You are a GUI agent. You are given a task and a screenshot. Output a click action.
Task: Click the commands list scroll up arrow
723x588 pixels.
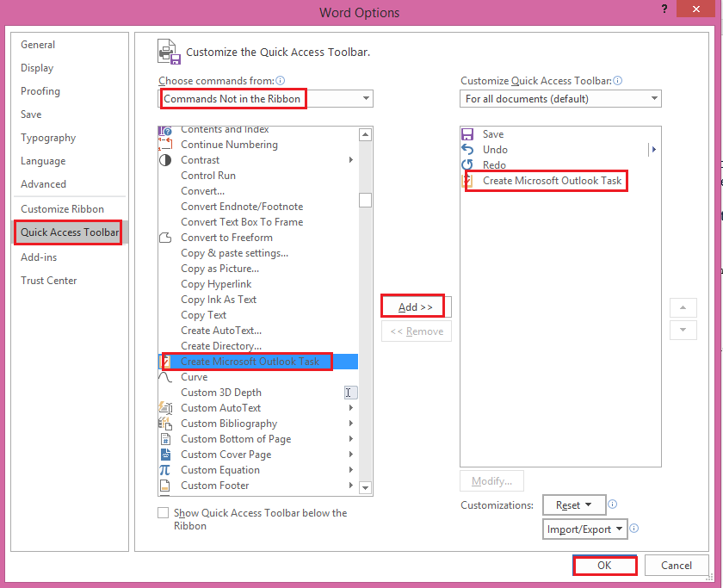[x=365, y=134]
